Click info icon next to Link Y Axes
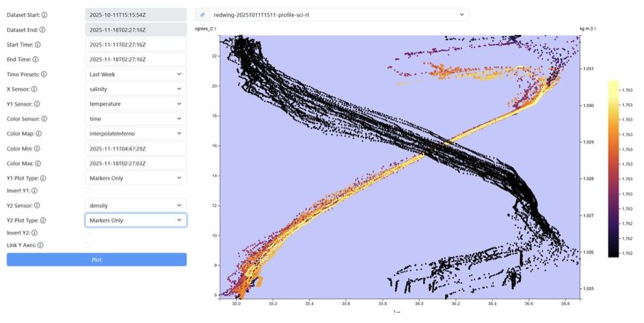The image size is (644, 323). tap(40, 245)
